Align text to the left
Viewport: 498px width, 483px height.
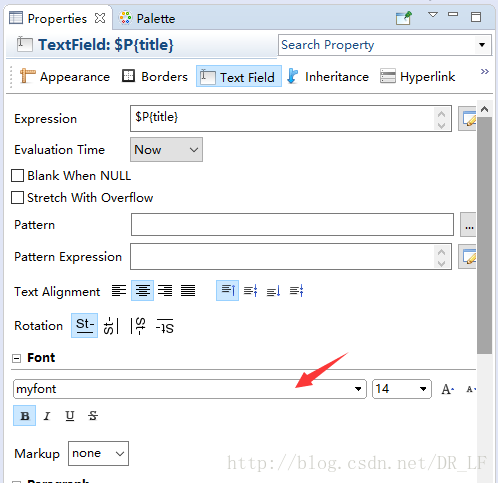tap(119, 291)
